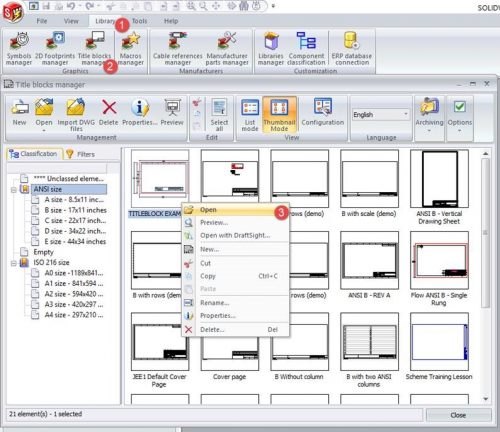
Task: Choose Rename... in context menu
Action: pos(235,303)
